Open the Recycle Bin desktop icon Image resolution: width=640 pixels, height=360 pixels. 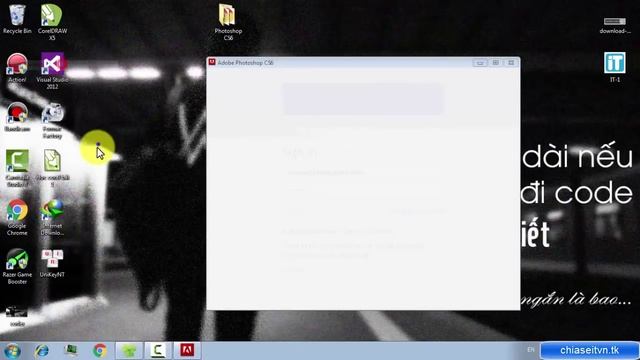(17, 19)
